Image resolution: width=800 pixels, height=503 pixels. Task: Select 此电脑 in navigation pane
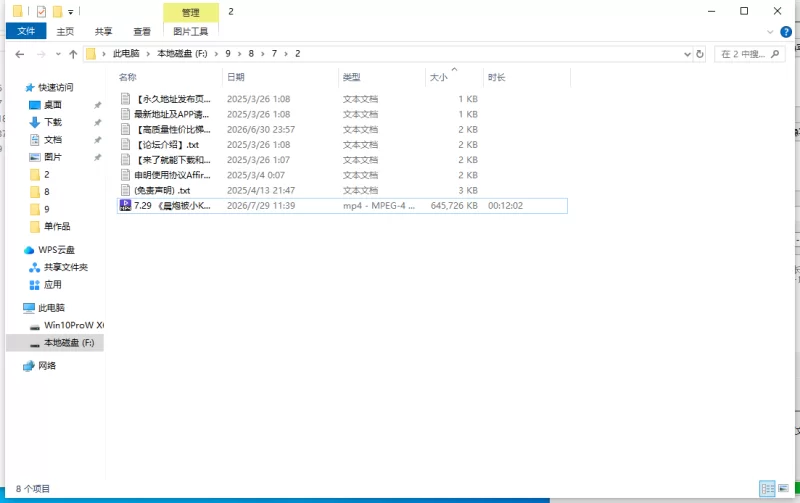pos(51,308)
